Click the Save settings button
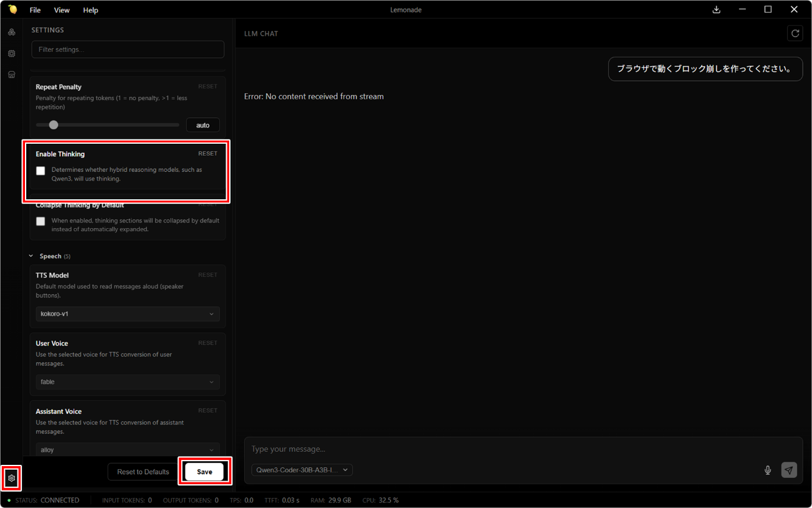This screenshot has width=812, height=508. point(204,472)
